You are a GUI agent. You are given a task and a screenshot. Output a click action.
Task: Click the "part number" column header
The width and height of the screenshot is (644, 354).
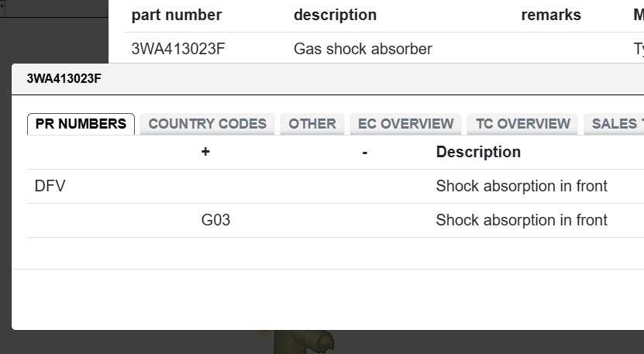(x=177, y=15)
